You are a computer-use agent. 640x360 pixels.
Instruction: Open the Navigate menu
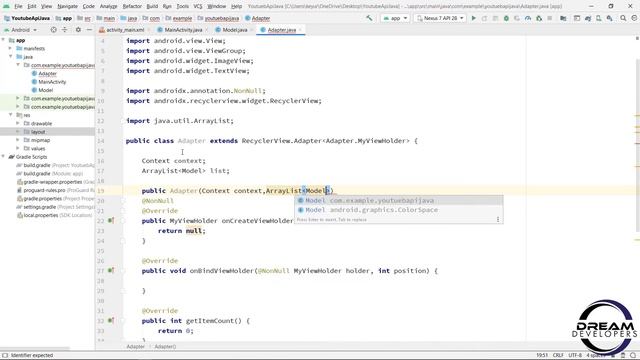click(67, 6)
